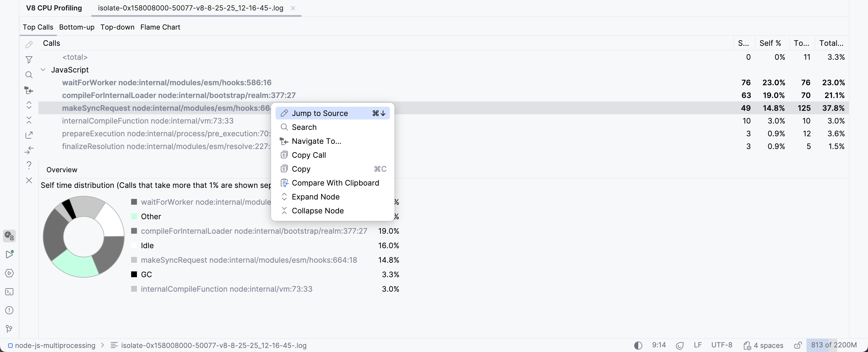Screen dimensions: 868x352
Task: Click the node-js-multiprocessing breadcrumb link
Action: tap(56, 345)
